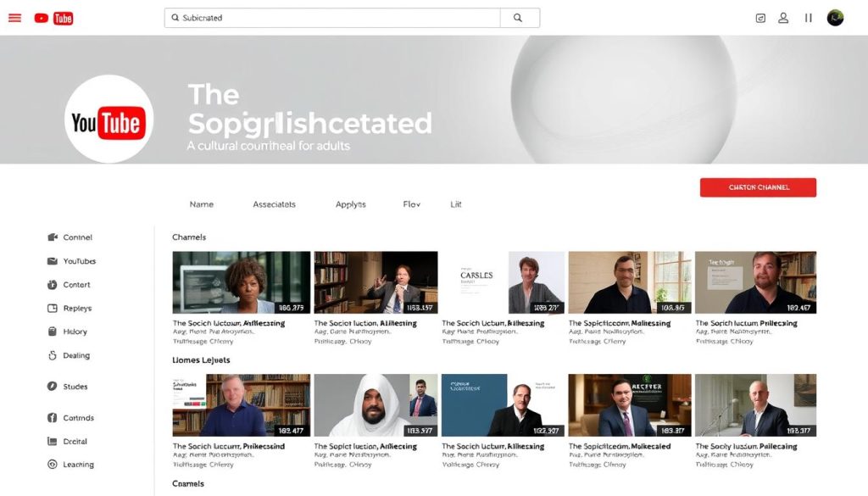Open the Associatels dropdown
The height and width of the screenshot is (496, 868).
click(275, 203)
